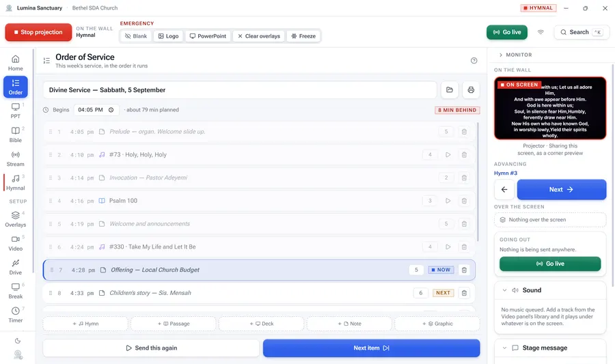Screen dimensions: 615x364
Task: Click Send this again
Action: [x=151, y=348]
